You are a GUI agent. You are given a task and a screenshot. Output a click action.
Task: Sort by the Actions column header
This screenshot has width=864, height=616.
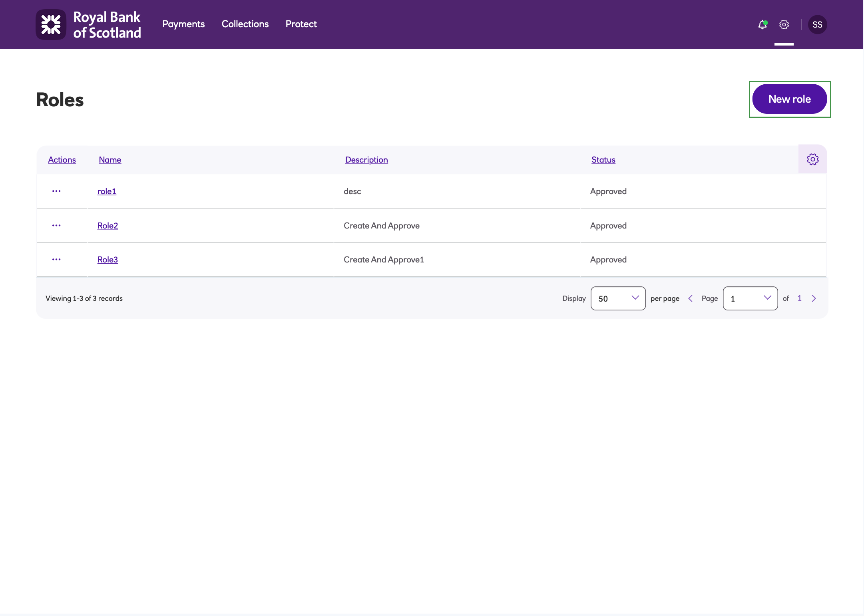pos(62,160)
